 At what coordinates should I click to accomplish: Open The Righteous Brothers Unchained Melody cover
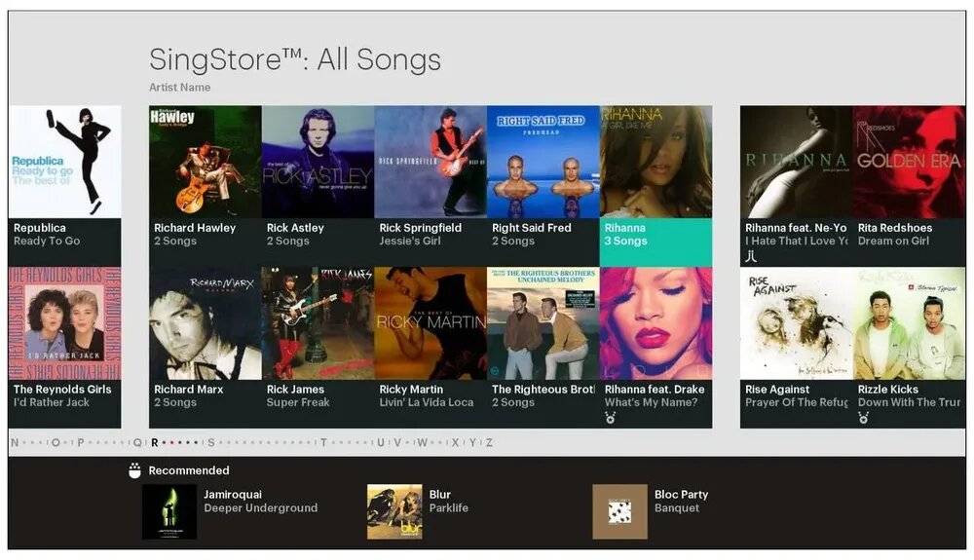(x=543, y=323)
